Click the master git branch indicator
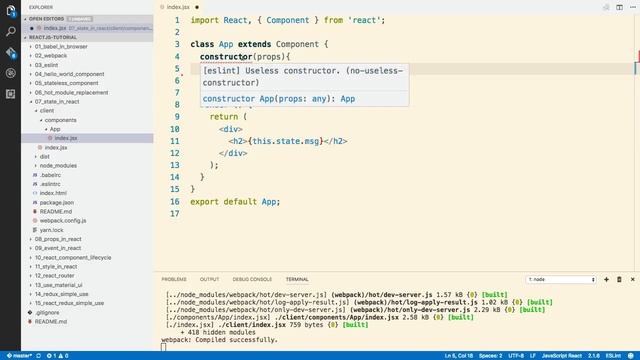The width and height of the screenshot is (640, 360). pos(19,356)
